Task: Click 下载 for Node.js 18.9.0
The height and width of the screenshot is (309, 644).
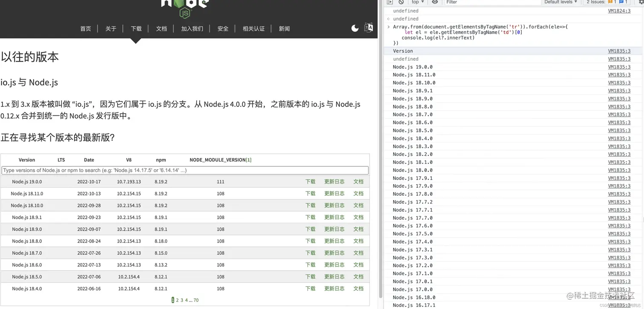Action: (x=310, y=229)
